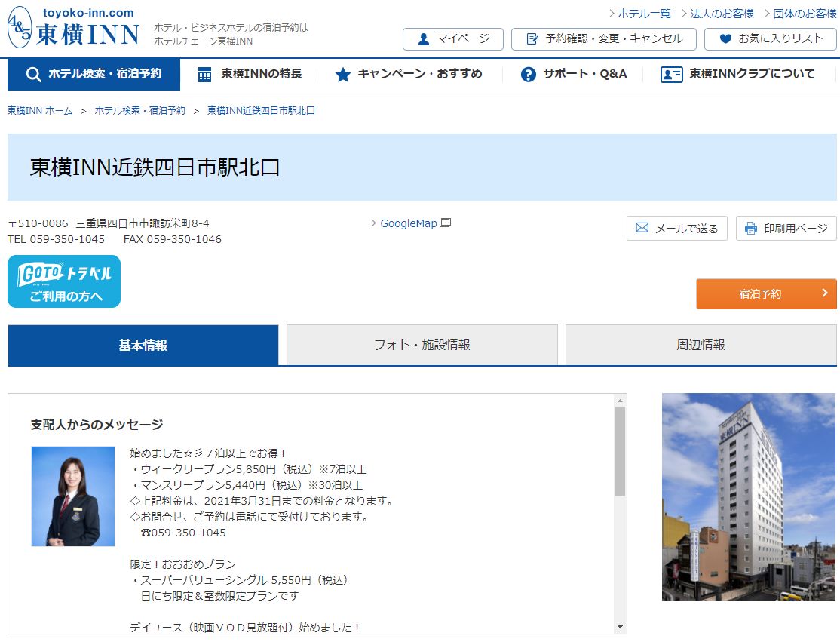Viewport: 840px width, 642px height.
Task: Click the マンスリープラン5,440円 line
Action: click(247, 485)
